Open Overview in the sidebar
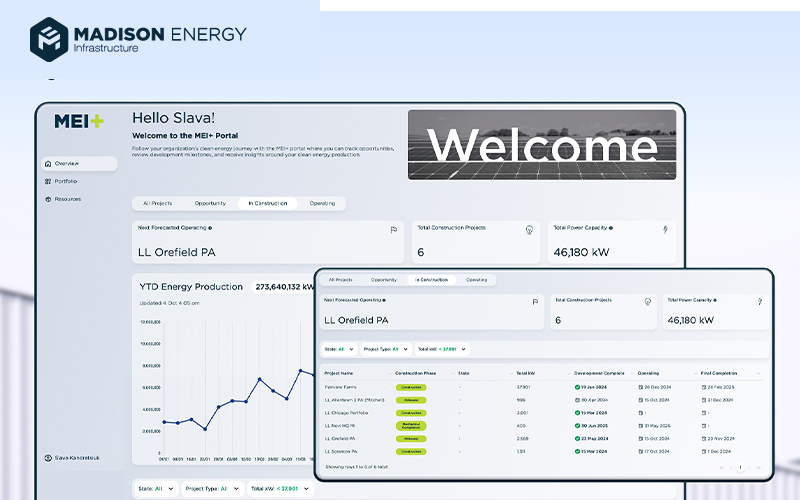The image size is (800, 500). click(x=79, y=164)
